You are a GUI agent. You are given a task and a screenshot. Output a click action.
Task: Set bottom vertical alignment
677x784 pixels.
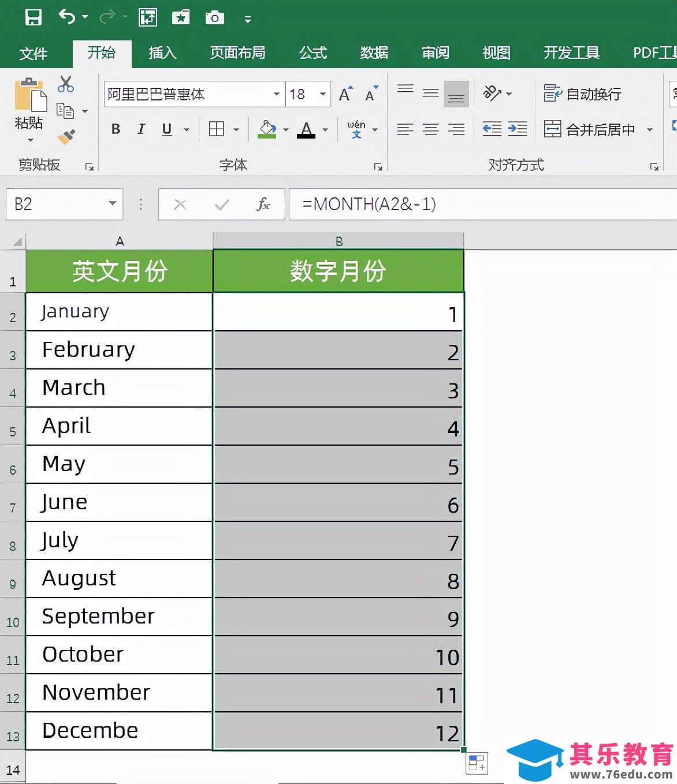(x=456, y=94)
